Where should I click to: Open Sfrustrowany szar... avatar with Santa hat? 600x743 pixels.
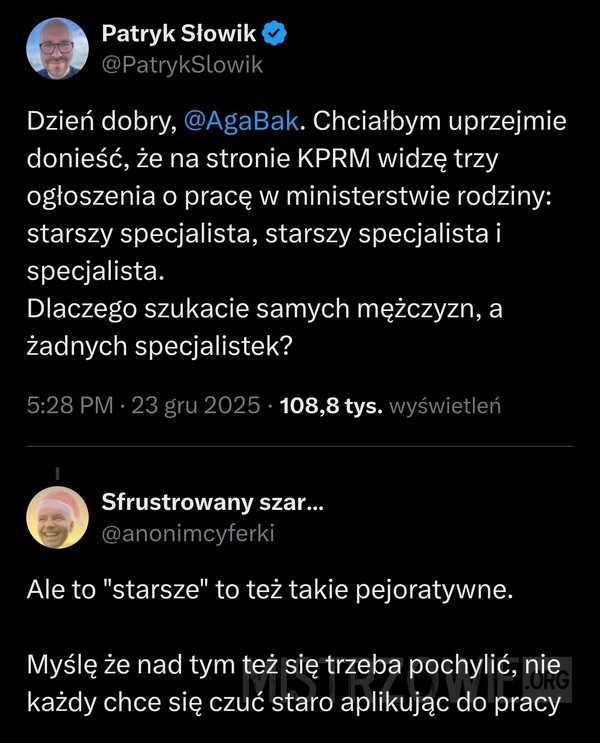coord(60,517)
